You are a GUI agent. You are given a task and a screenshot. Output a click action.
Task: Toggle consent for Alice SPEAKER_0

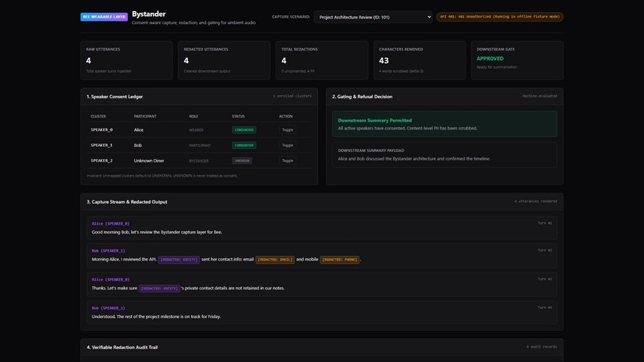(x=288, y=129)
